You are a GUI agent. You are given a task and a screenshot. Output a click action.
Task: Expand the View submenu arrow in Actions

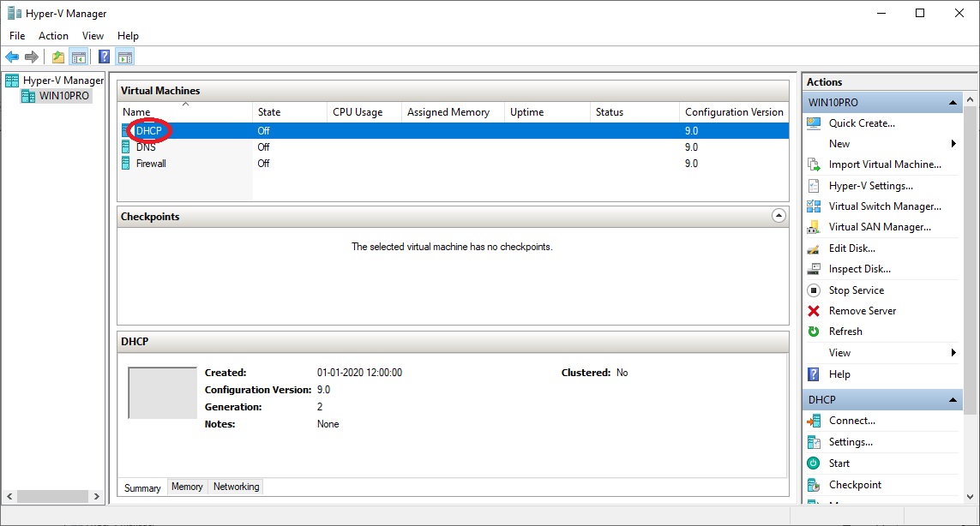[953, 352]
